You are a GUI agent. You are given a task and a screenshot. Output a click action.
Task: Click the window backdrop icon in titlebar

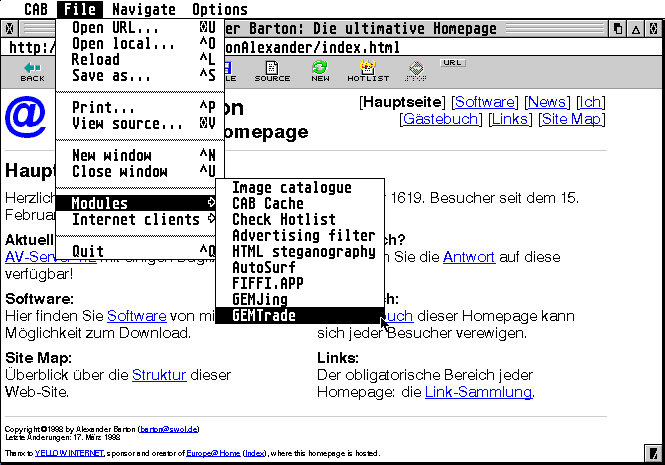pos(618,29)
